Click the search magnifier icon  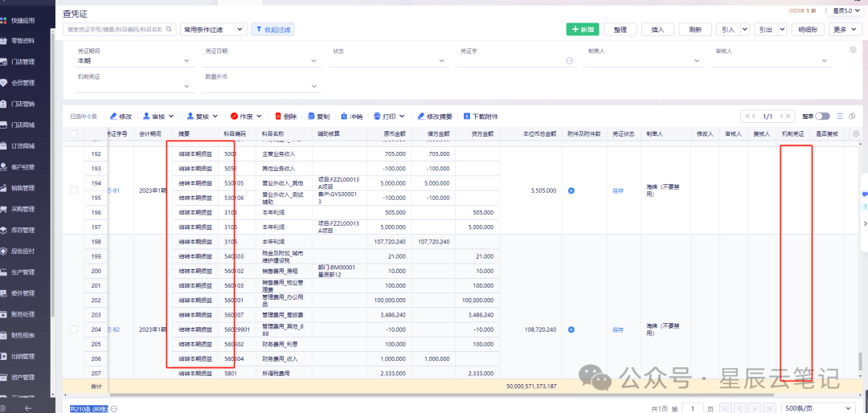click(168, 29)
